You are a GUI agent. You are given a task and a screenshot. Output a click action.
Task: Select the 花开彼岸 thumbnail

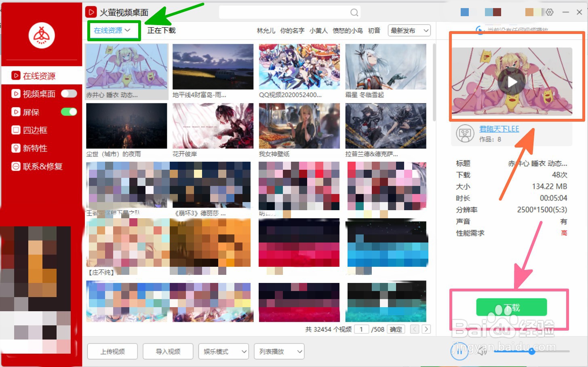point(213,126)
